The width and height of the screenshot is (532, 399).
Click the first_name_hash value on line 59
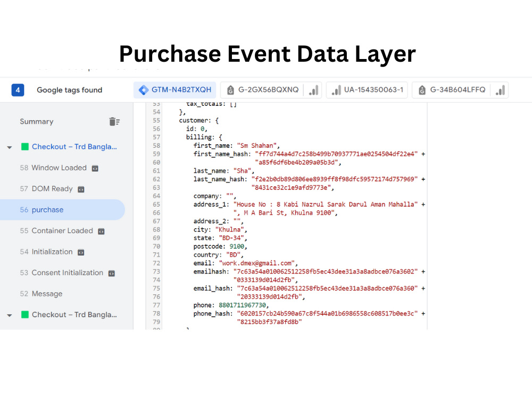pyautogui.click(x=336, y=154)
